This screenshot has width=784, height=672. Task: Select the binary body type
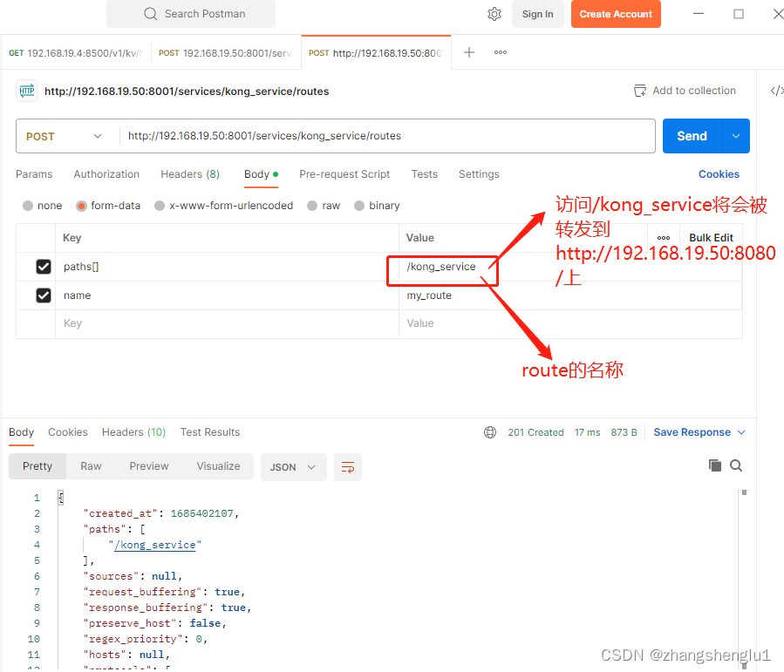click(359, 206)
